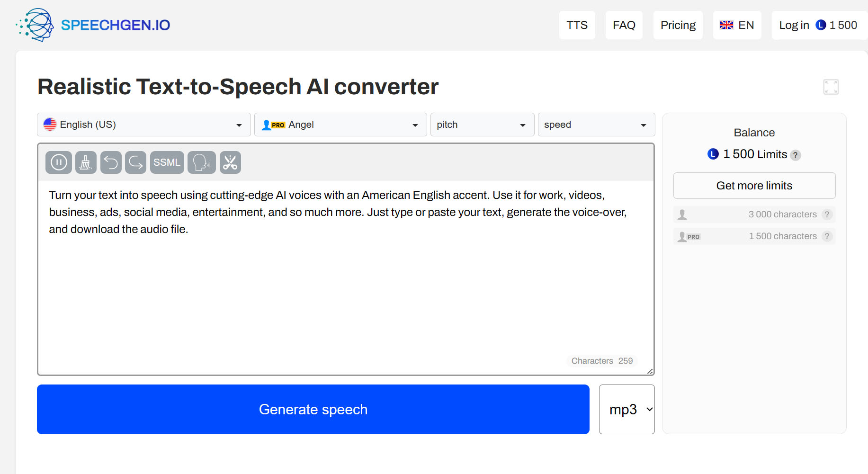Insert a pause into the text
This screenshot has width=868, height=474.
pyautogui.click(x=58, y=162)
